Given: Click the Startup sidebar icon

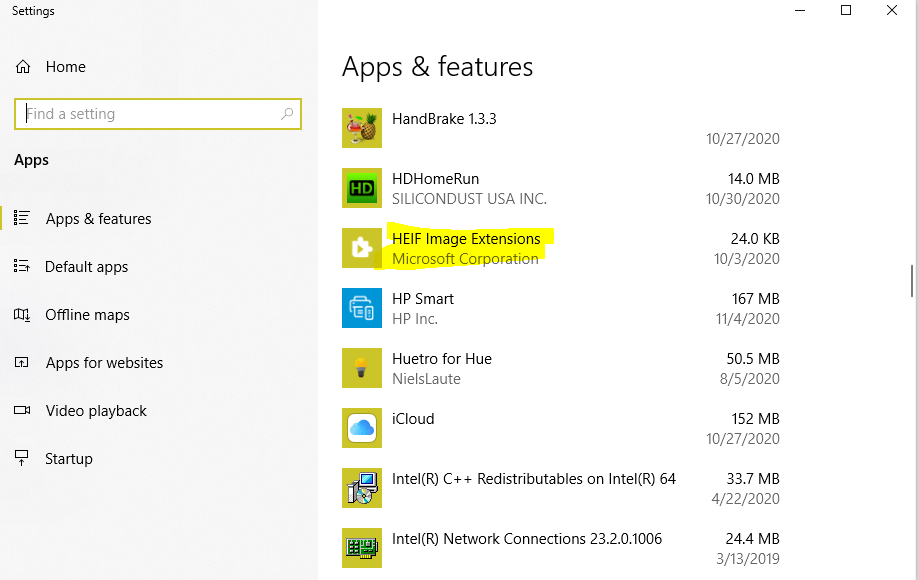Looking at the screenshot, I should [22, 458].
